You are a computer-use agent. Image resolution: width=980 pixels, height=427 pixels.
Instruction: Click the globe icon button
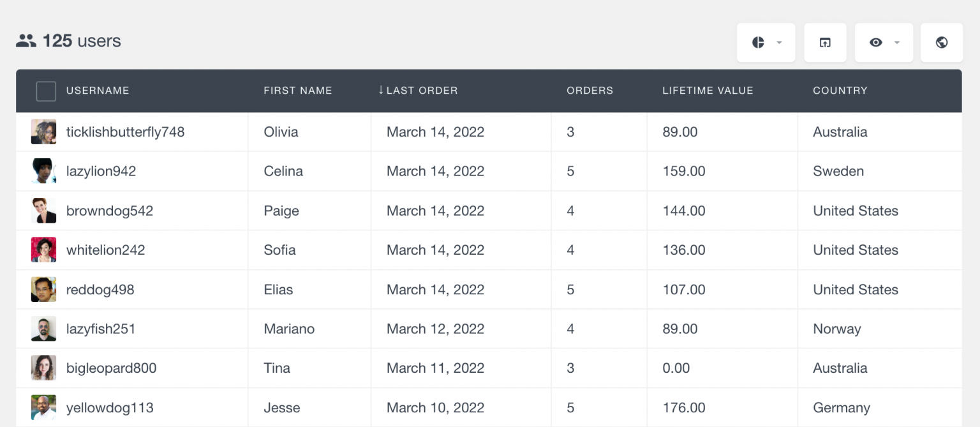pyautogui.click(x=941, y=43)
